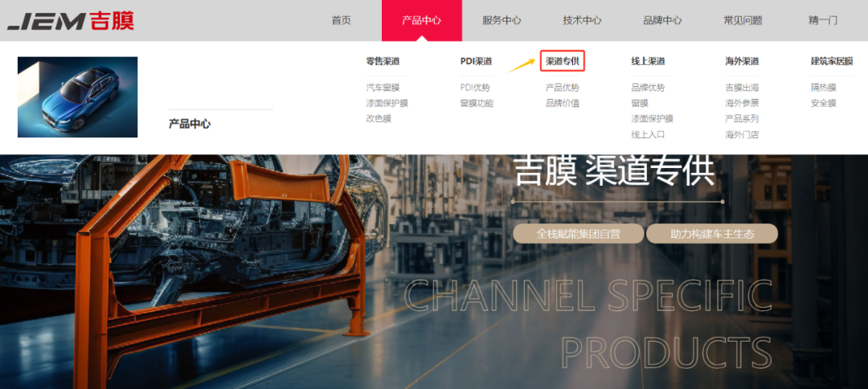Open the 吉膜出海 link
This screenshot has height=389, width=868.
(x=743, y=88)
